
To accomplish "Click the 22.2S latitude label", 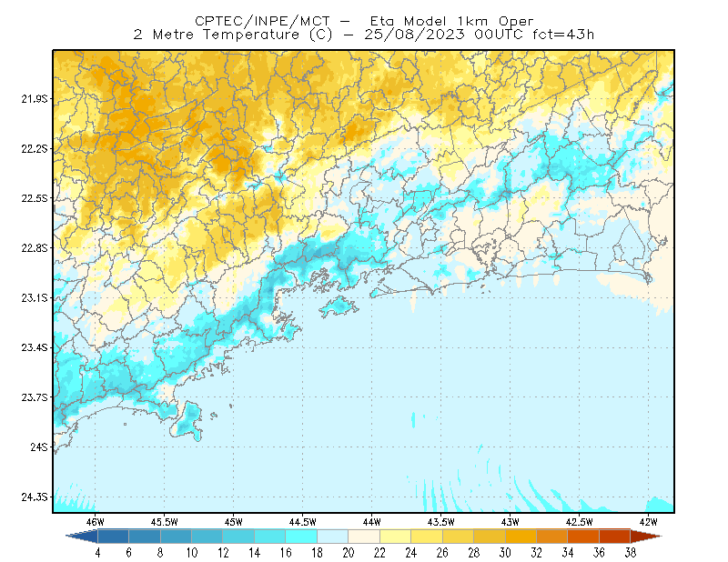I will [35, 148].
